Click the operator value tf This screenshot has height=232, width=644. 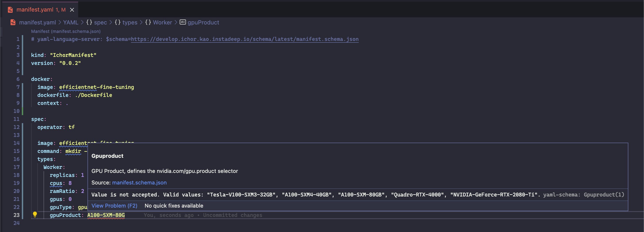point(71,127)
